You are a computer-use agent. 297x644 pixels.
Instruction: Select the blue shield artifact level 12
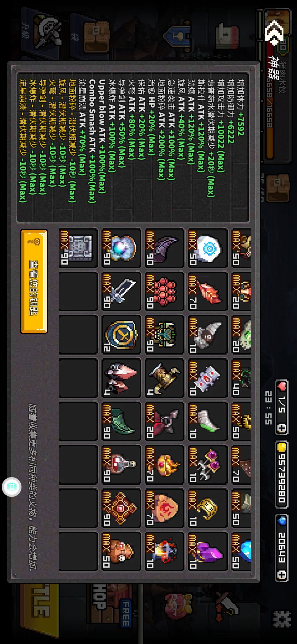pos(121,335)
